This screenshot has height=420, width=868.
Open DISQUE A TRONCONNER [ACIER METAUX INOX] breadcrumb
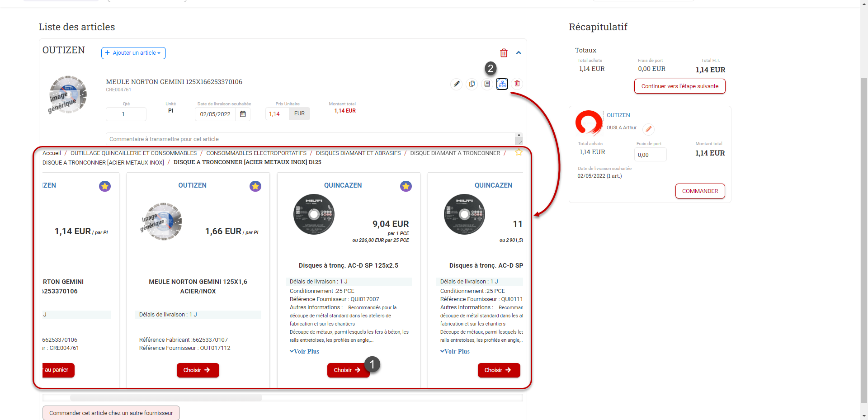(103, 162)
